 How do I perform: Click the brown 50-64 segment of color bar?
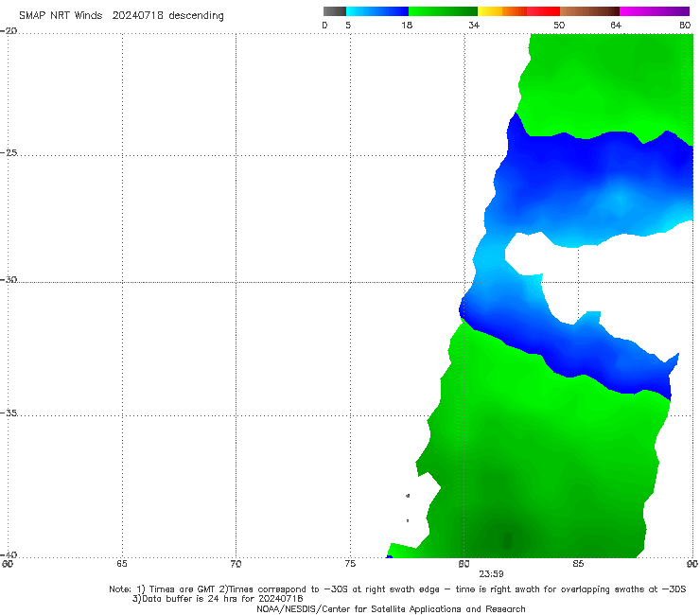coord(589,11)
